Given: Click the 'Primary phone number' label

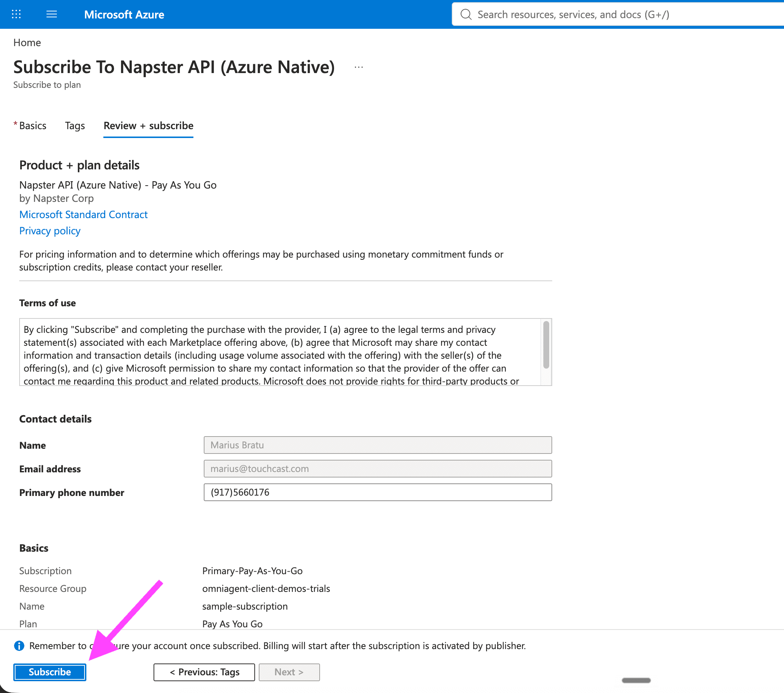Looking at the screenshot, I should (72, 493).
